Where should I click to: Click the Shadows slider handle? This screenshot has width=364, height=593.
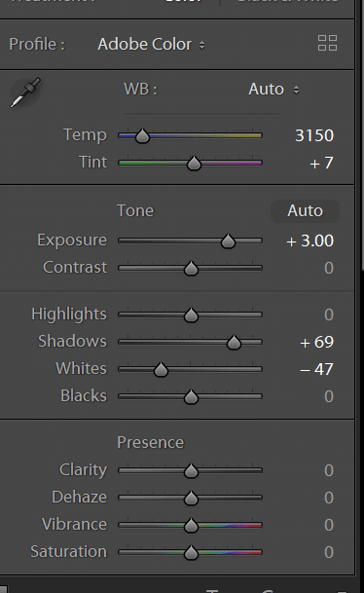(x=234, y=342)
